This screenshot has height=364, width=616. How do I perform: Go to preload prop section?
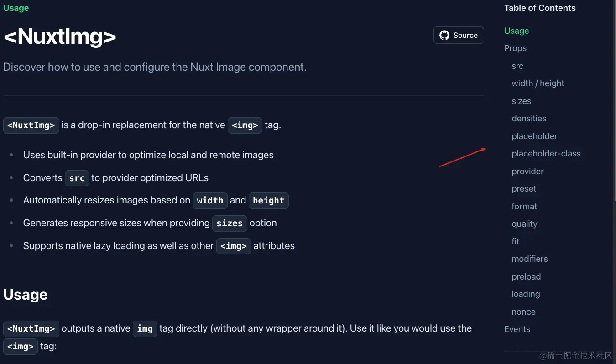click(x=526, y=276)
